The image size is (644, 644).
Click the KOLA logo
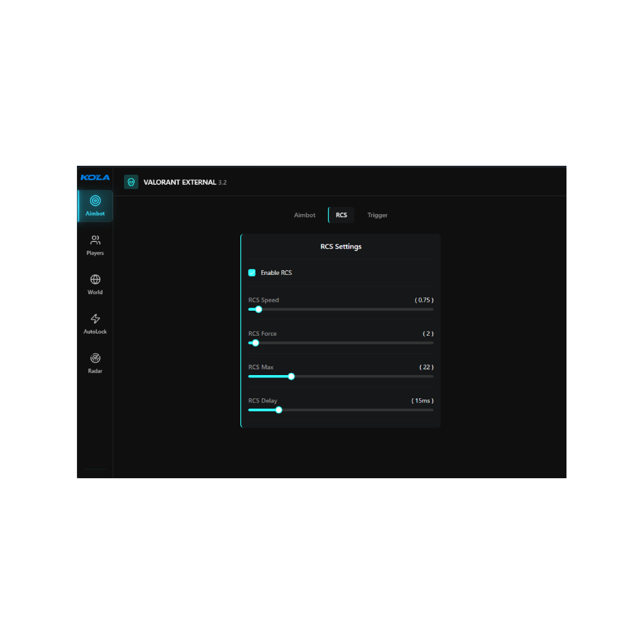95,177
